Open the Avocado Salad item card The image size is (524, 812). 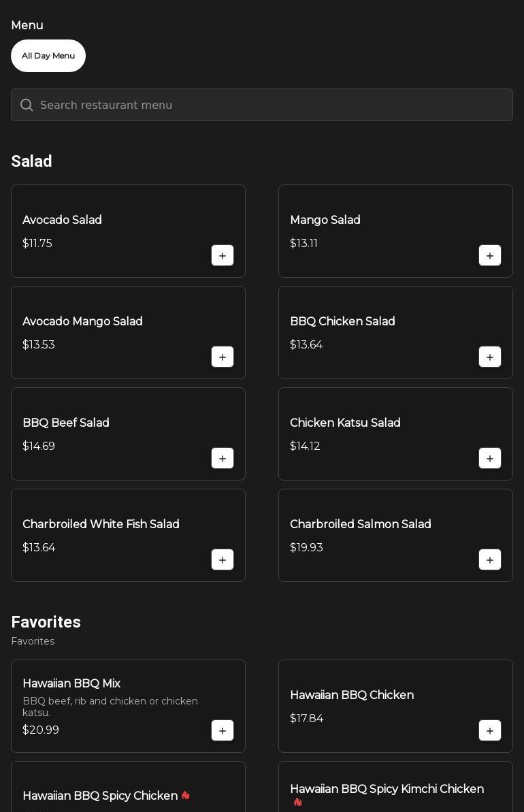click(x=129, y=231)
